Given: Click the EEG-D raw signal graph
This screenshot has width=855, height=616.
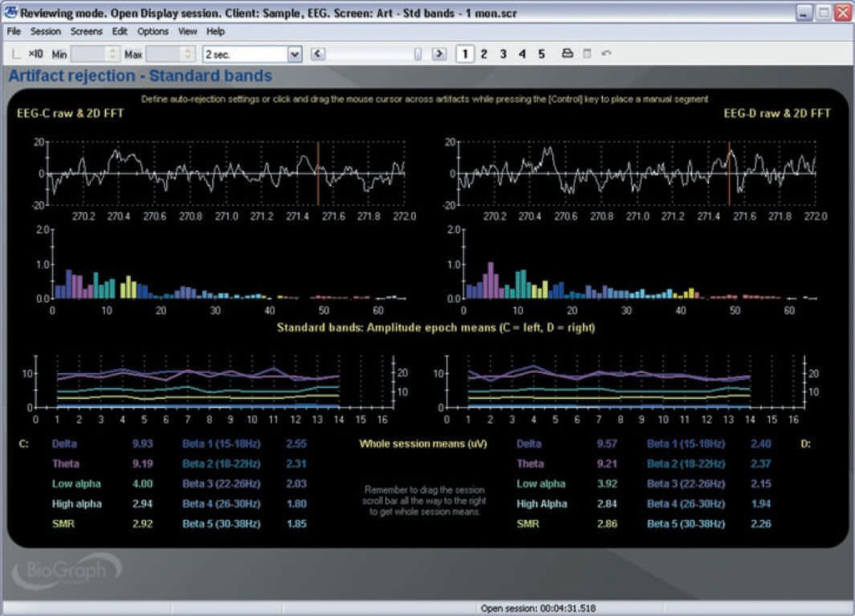Looking at the screenshot, I should coord(637,174).
